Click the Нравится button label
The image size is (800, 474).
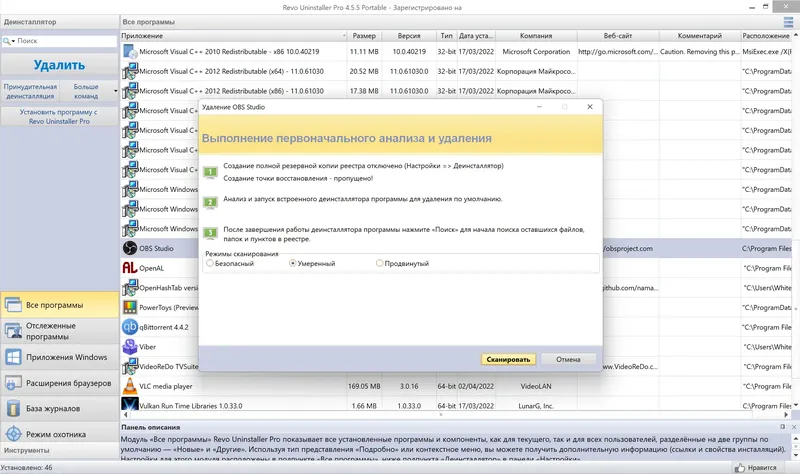pos(762,467)
